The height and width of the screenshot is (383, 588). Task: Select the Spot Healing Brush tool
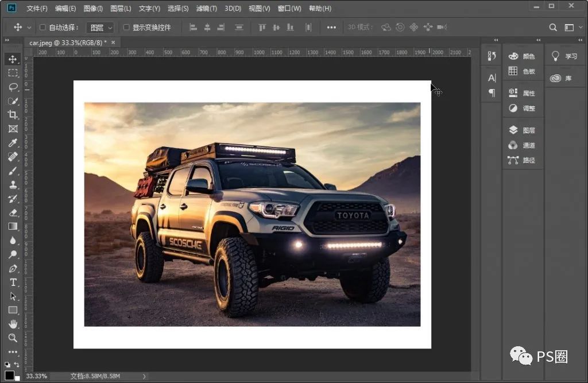(13, 156)
